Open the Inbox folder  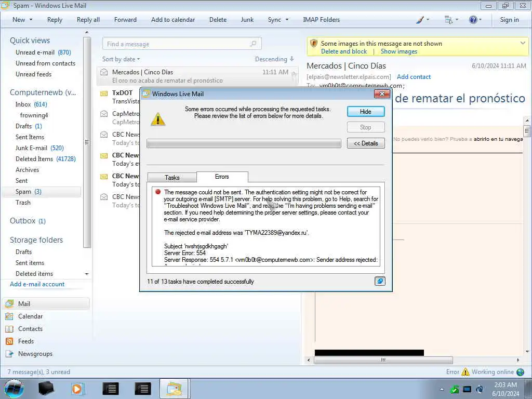click(31, 104)
